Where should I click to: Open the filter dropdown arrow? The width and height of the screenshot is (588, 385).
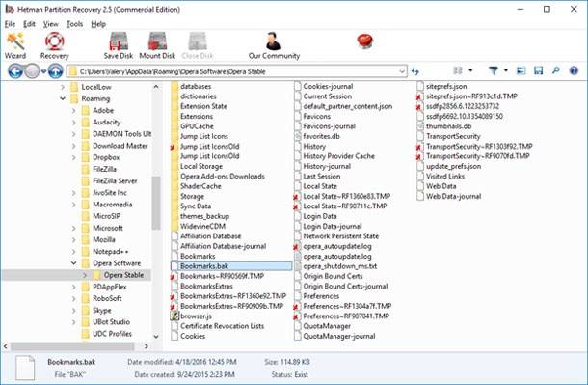point(506,70)
